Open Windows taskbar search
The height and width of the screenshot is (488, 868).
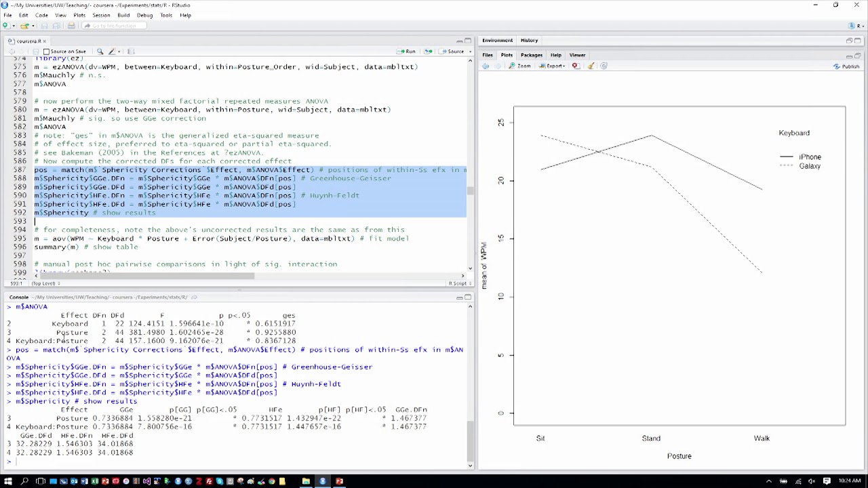coord(24,481)
